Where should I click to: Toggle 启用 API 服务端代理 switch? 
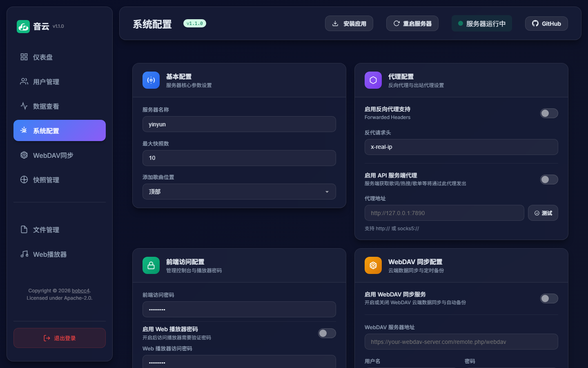[549, 180]
